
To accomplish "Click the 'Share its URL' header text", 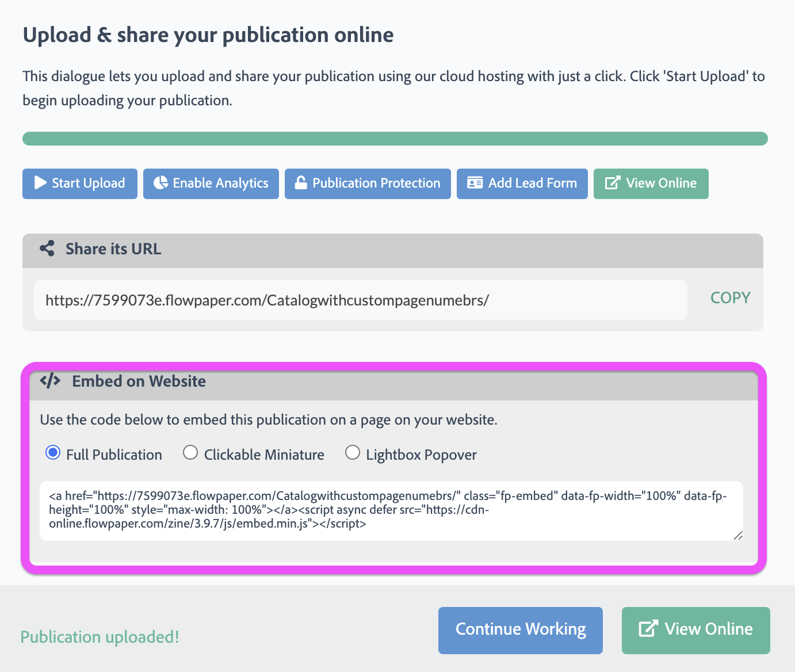I will click(x=113, y=249).
